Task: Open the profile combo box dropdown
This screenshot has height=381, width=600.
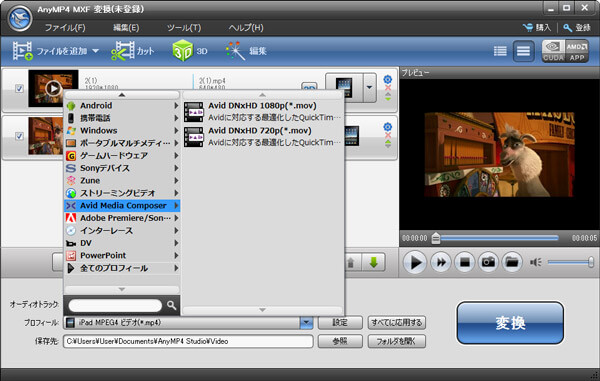Action: click(306, 322)
